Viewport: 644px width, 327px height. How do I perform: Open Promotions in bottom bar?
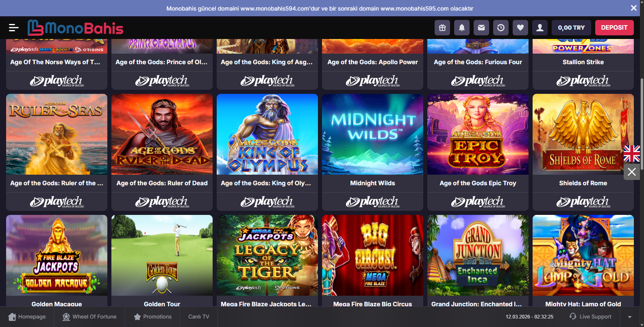tap(153, 317)
